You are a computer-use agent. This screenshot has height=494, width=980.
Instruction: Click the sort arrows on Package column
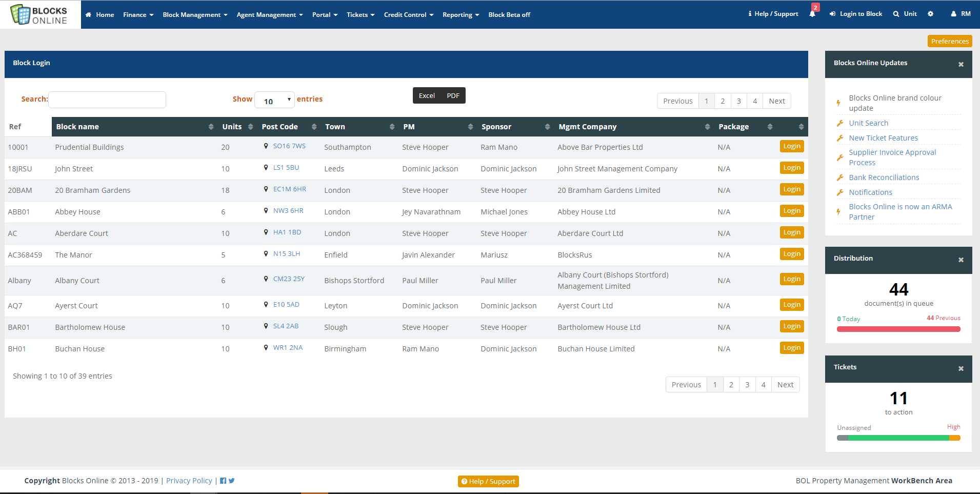tap(770, 127)
